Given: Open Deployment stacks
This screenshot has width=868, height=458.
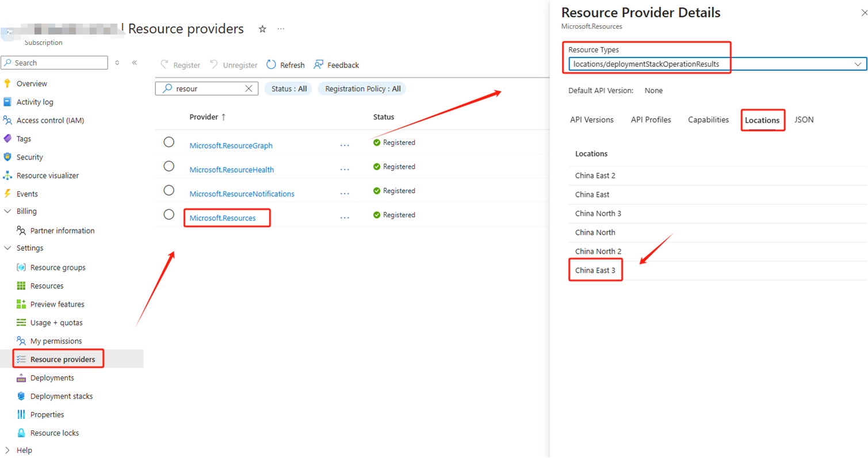Looking at the screenshot, I should click(x=61, y=396).
